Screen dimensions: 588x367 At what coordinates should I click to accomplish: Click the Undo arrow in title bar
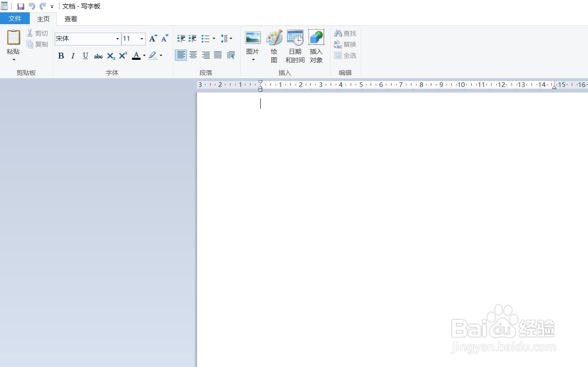pos(32,6)
